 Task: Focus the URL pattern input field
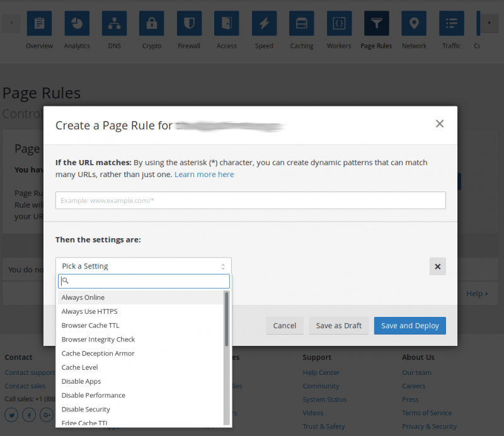click(x=250, y=200)
